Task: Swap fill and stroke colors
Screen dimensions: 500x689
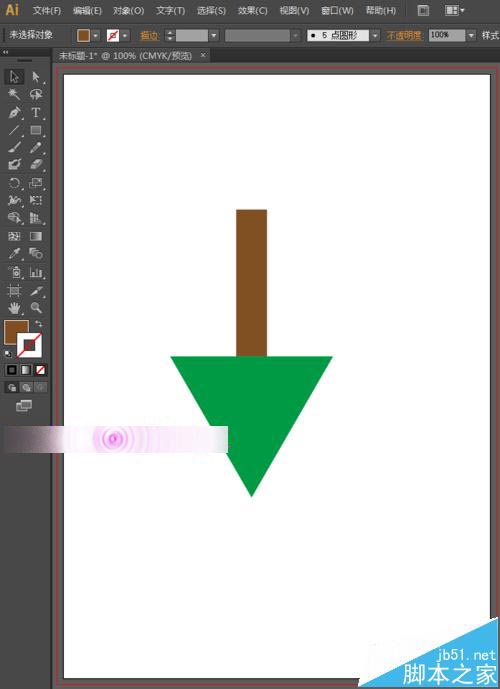Action: pyautogui.click(x=39, y=324)
